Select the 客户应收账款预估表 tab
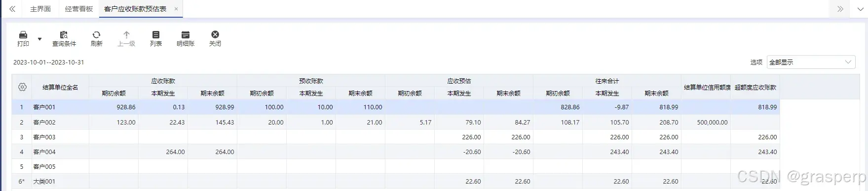The height and width of the screenshot is (191, 868). (x=135, y=9)
